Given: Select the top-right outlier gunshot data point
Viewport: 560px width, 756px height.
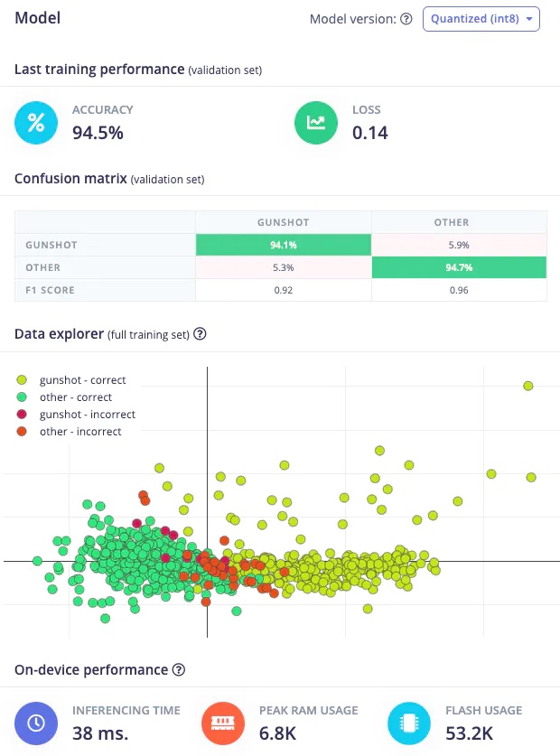Looking at the screenshot, I should [x=528, y=386].
